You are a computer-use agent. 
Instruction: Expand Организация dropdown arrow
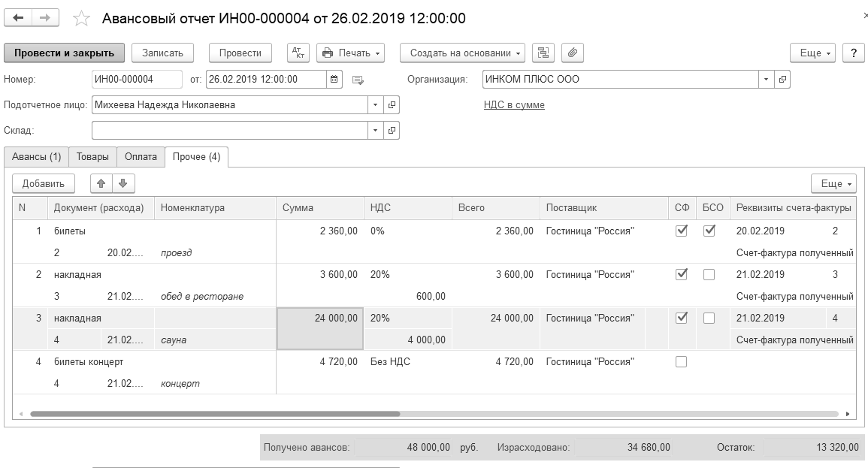click(x=766, y=79)
